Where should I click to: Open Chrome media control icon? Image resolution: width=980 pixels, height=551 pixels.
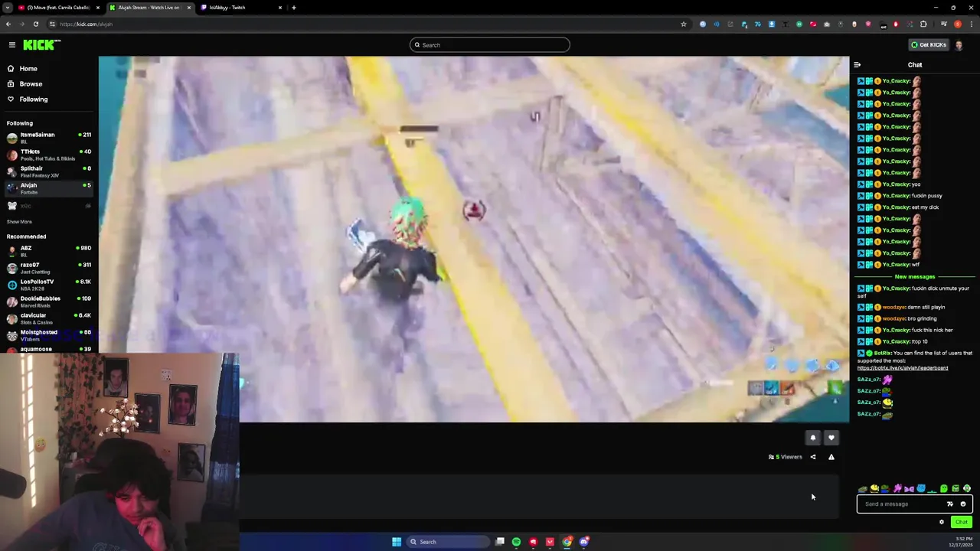pos(944,24)
